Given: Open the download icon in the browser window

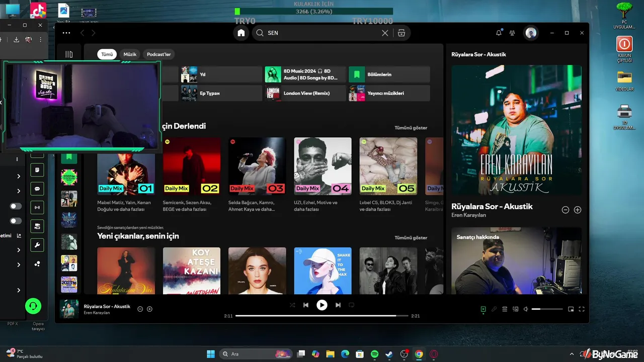Looking at the screenshot, I should coord(16,40).
